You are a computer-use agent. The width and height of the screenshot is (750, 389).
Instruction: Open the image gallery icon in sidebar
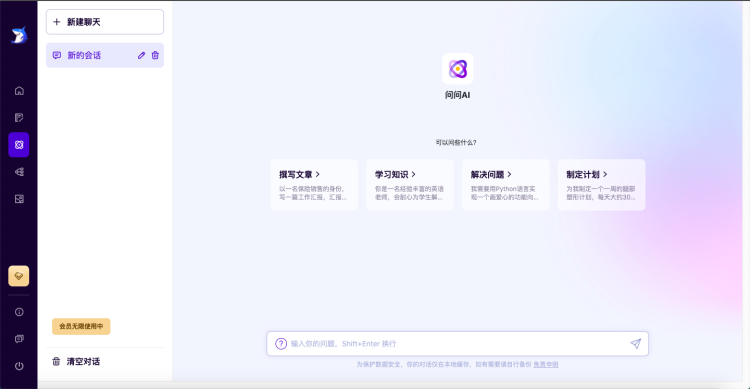[19, 199]
